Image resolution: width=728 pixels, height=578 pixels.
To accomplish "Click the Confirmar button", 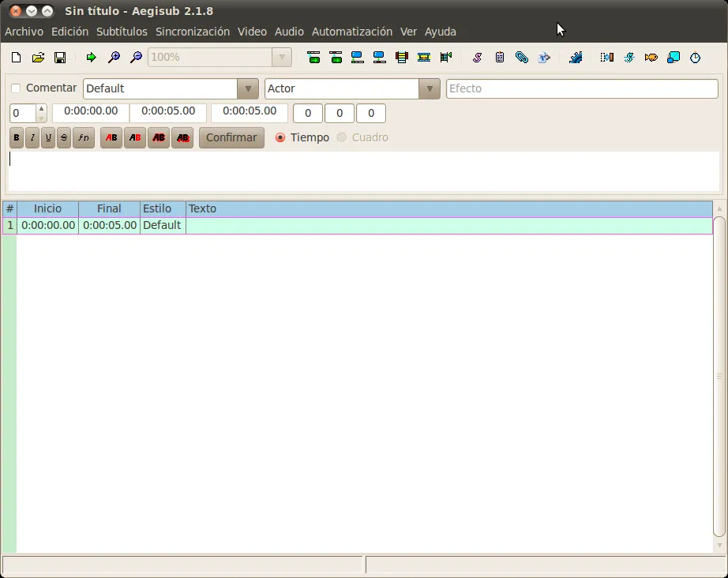I will (x=231, y=138).
